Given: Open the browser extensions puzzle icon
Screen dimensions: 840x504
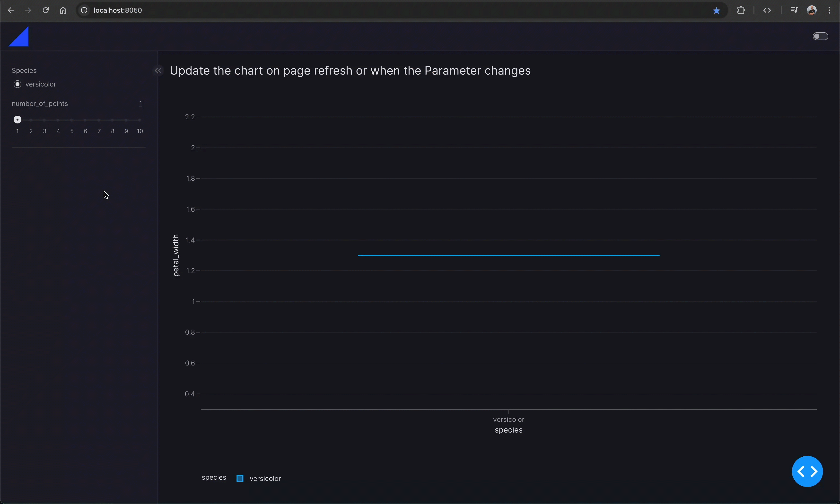Looking at the screenshot, I should click(741, 10).
